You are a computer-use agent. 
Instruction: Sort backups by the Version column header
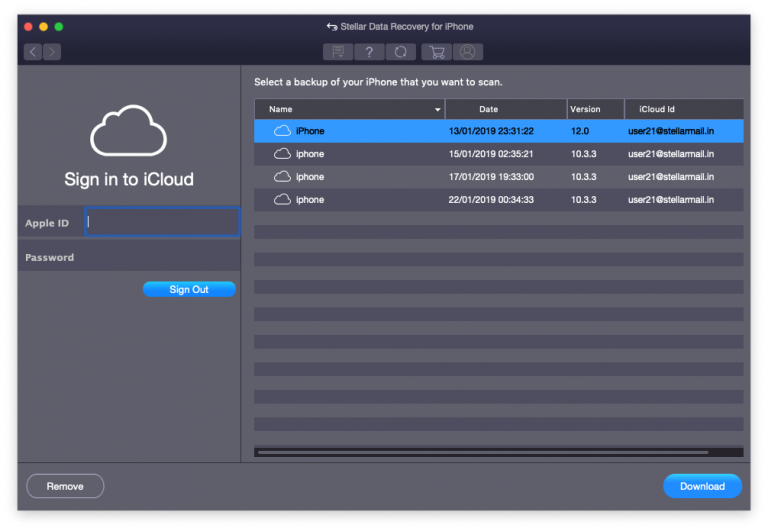point(596,109)
